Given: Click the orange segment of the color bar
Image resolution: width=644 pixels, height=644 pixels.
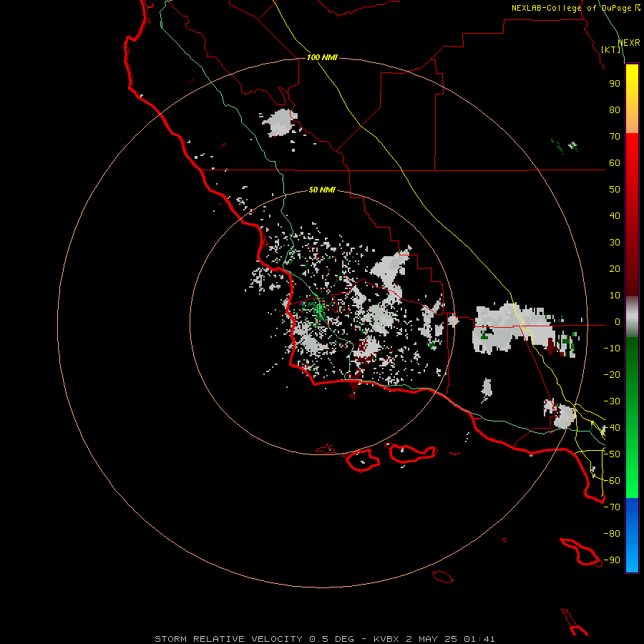Looking at the screenshot, I should tap(632, 121).
